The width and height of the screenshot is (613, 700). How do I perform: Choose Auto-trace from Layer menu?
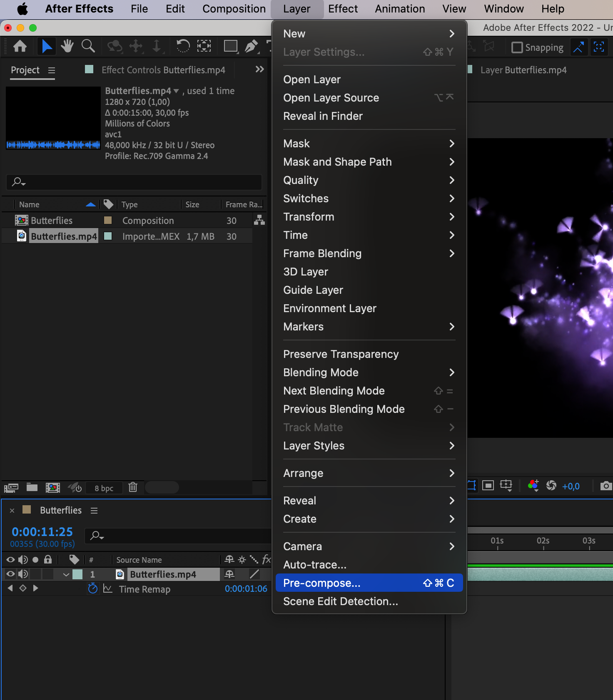(369, 565)
